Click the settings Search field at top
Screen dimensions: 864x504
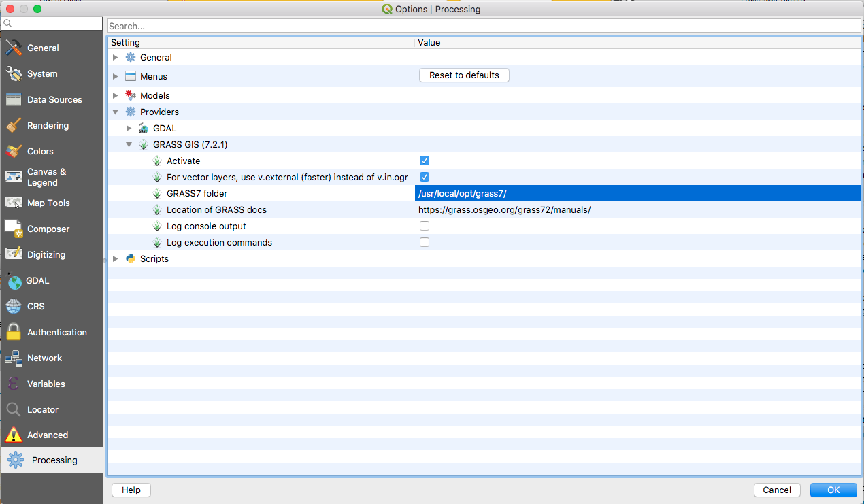(x=484, y=26)
